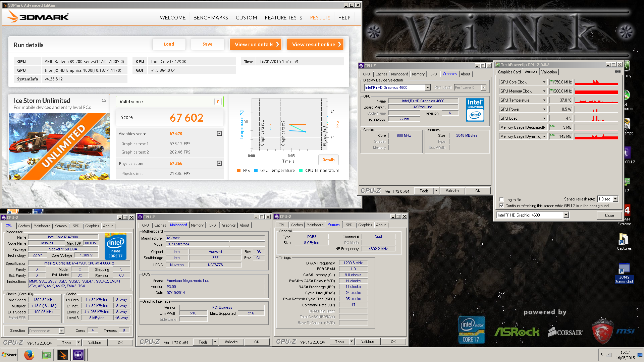Screen dimensions: 644x362
Task: Click the Details button under the chart
Action: coord(328,160)
